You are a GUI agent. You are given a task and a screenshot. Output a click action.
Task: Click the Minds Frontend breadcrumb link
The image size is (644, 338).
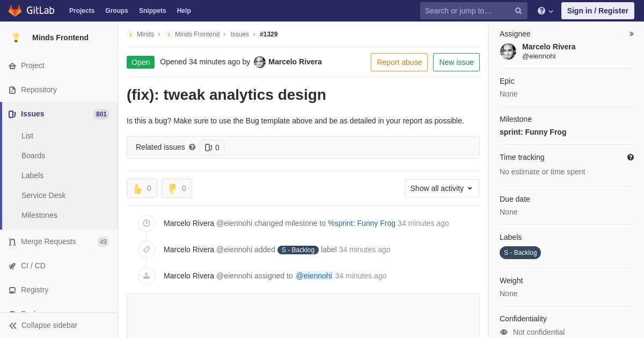(x=197, y=34)
